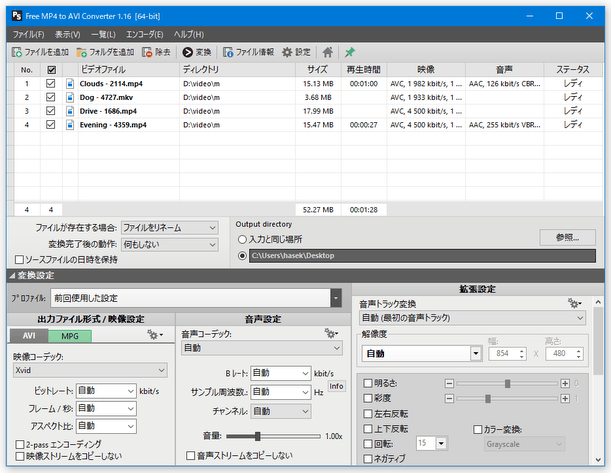
Task: Uncheck the Drive - 1686.mp4 row checkbox
Action: coord(50,111)
